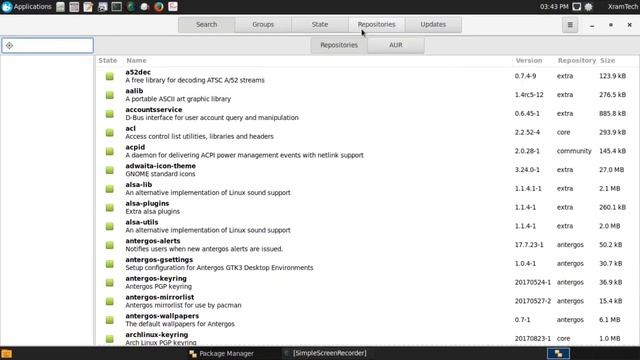
Task: Sort packages by the Size column header
Action: coord(607,60)
